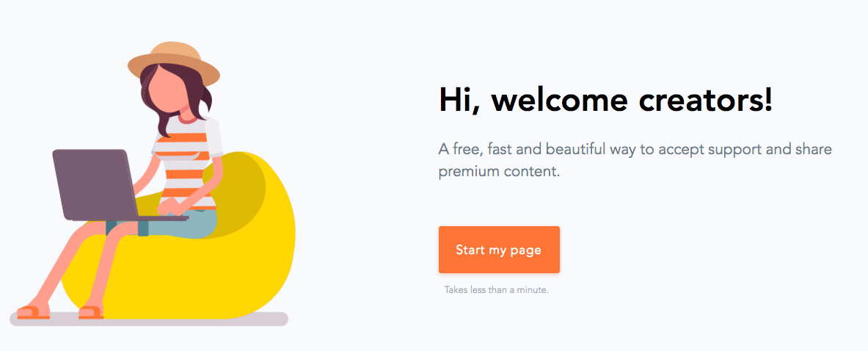The width and height of the screenshot is (868, 351).
Task: Click the "premium content." subtitle line
Action: point(499,173)
